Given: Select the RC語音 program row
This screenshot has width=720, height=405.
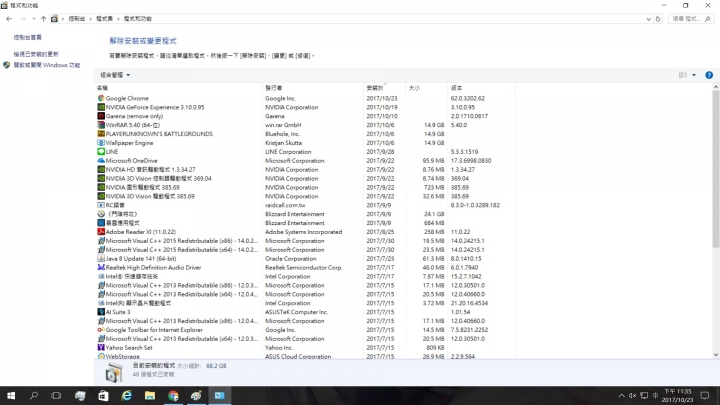Looking at the screenshot, I should point(305,205).
